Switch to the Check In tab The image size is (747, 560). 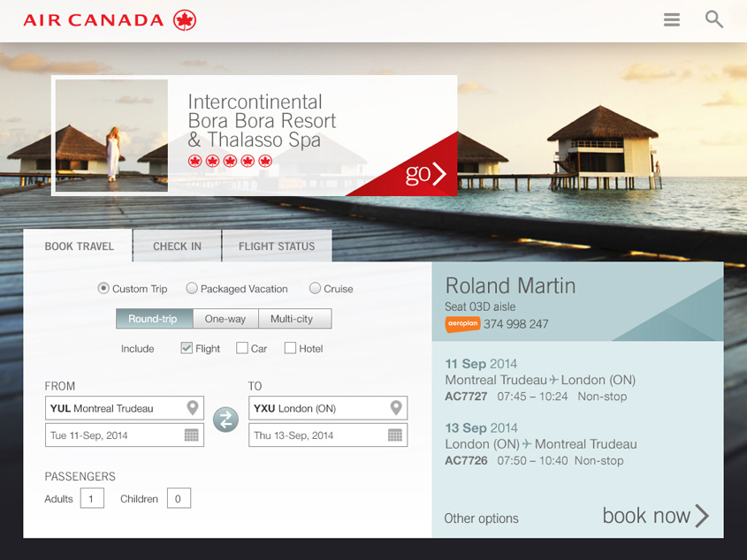pos(177,246)
